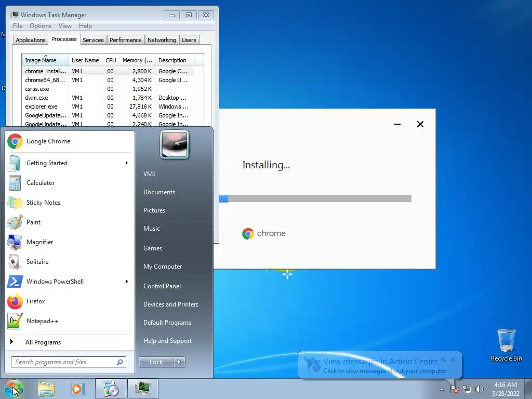Launch Paint from Start menu

click(x=70, y=222)
